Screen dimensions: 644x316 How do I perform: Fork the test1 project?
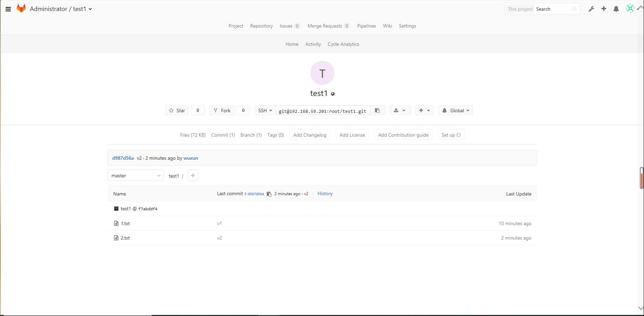(222, 110)
